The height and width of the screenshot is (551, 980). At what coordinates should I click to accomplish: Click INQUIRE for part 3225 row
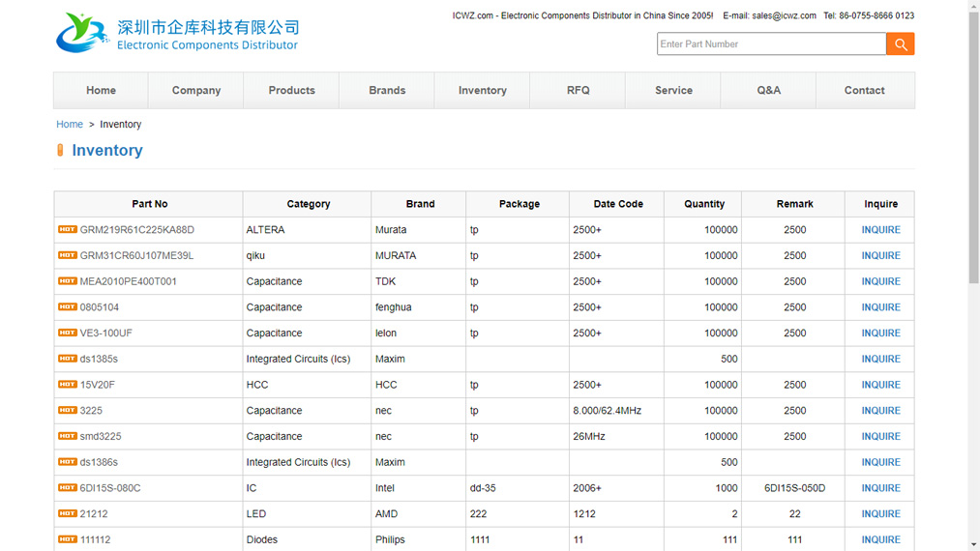(x=880, y=411)
